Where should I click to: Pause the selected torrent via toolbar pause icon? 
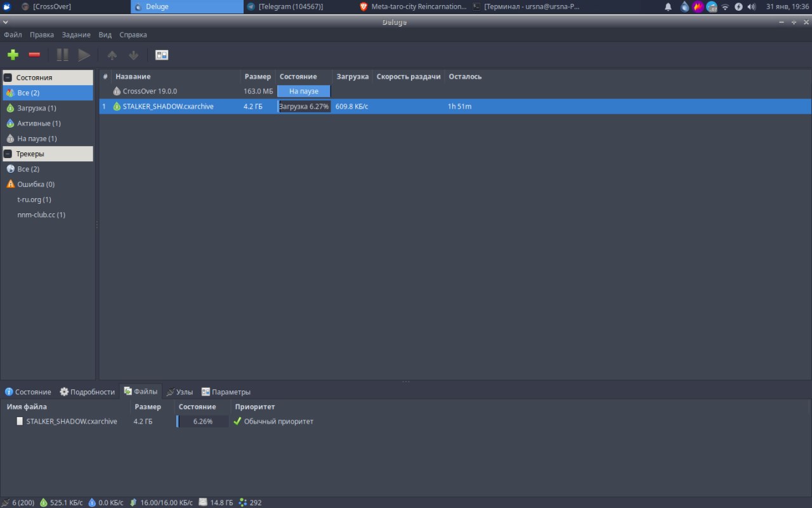pyautogui.click(x=62, y=55)
